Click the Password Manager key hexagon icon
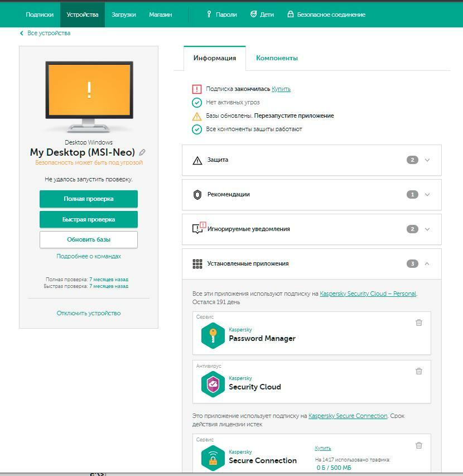 (x=213, y=335)
